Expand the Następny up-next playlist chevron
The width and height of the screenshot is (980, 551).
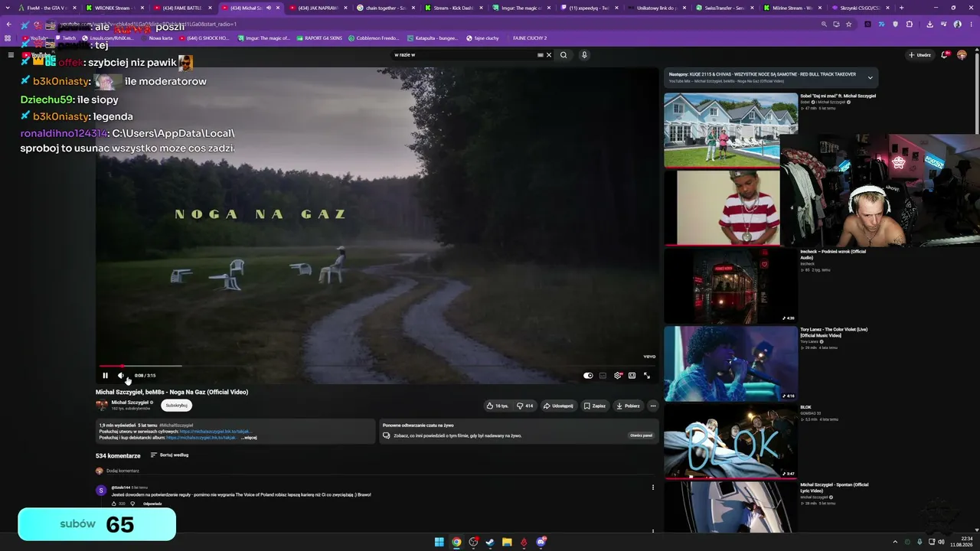[x=870, y=77]
